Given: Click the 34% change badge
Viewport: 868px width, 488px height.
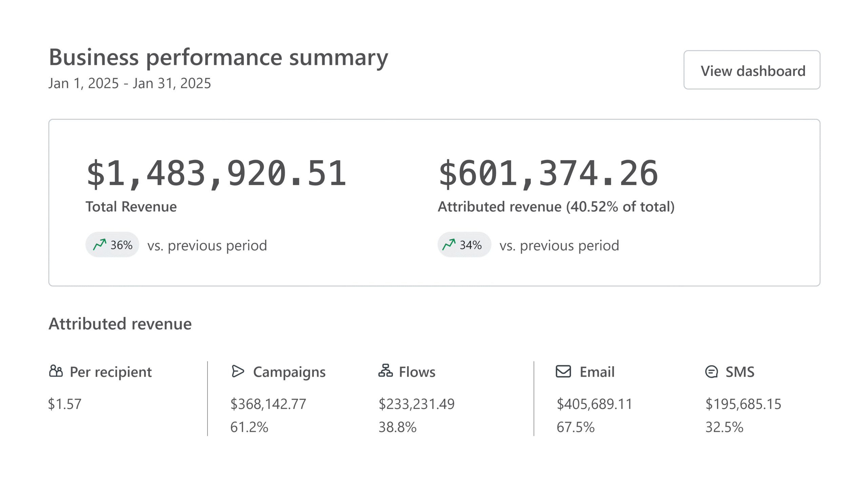Looking at the screenshot, I should pyautogui.click(x=465, y=245).
